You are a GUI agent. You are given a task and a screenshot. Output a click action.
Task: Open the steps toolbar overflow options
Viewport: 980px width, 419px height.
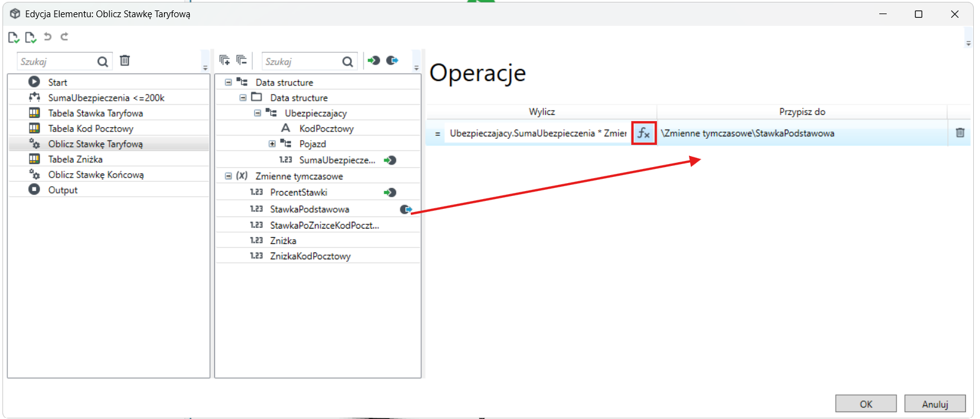coord(205,68)
